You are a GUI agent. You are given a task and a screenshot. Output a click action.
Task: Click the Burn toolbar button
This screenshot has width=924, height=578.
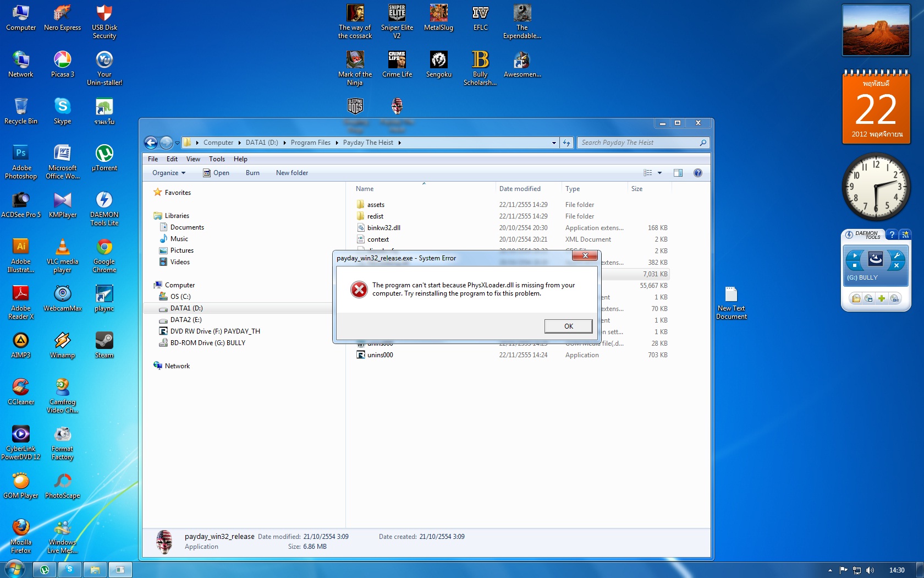coord(252,173)
